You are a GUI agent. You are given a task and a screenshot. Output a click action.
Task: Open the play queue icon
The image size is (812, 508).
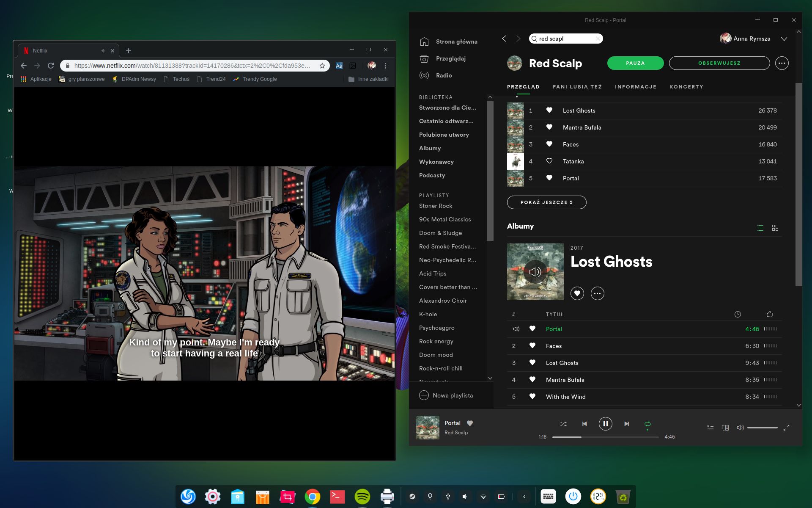pos(710,428)
